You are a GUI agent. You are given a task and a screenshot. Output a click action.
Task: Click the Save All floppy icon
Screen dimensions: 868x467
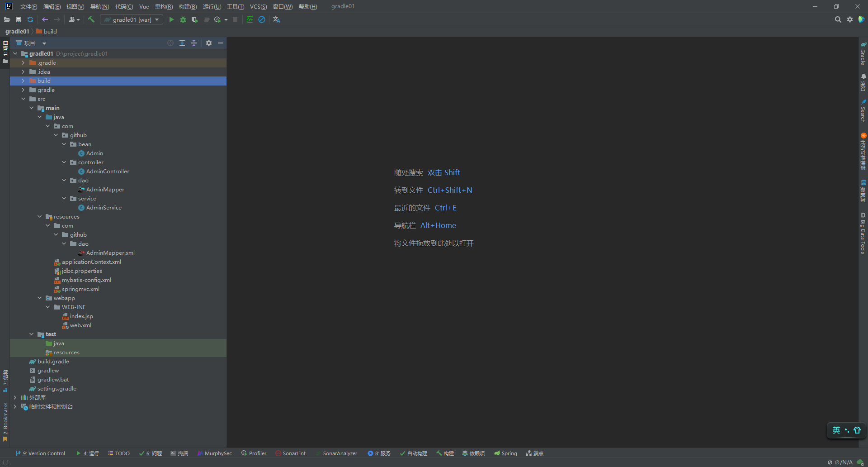19,19
